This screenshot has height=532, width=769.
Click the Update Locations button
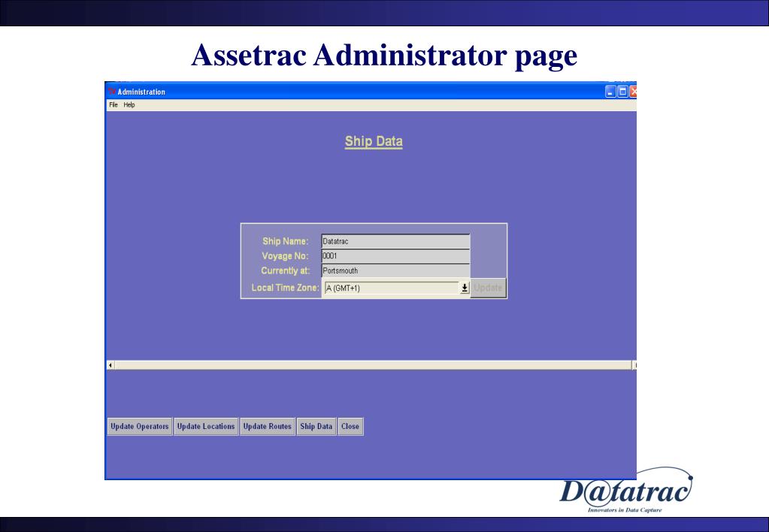tap(206, 426)
